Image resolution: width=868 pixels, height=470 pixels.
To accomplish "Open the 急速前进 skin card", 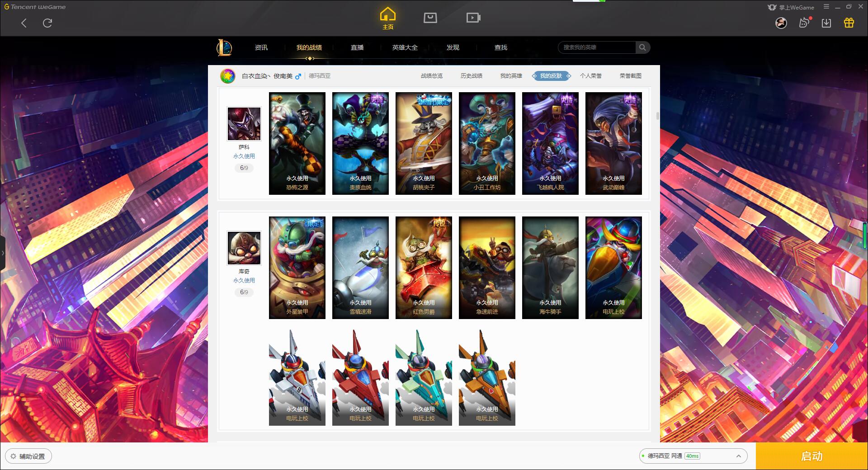I will 487,268.
